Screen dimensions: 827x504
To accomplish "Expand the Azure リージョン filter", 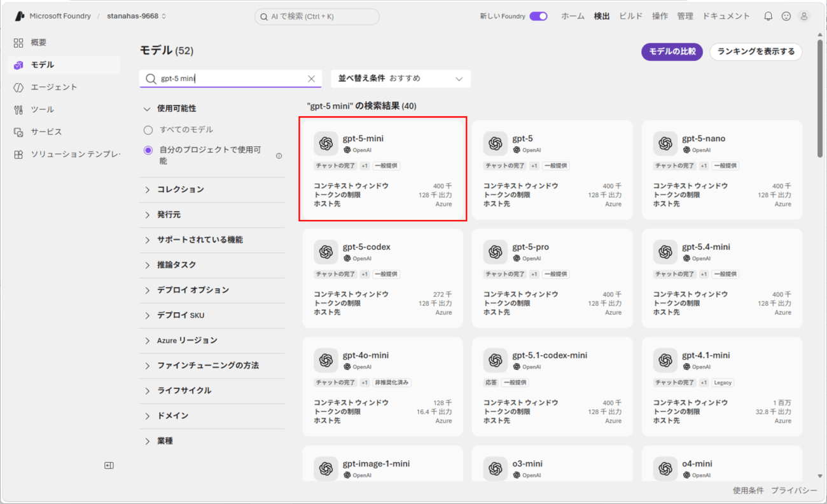I will coord(212,340).
